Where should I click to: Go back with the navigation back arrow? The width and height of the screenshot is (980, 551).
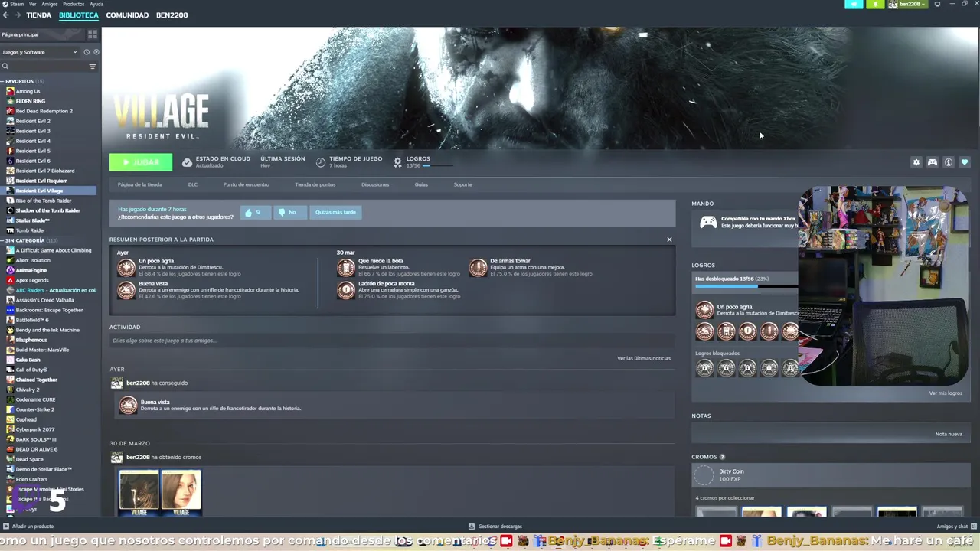(5, 15)
